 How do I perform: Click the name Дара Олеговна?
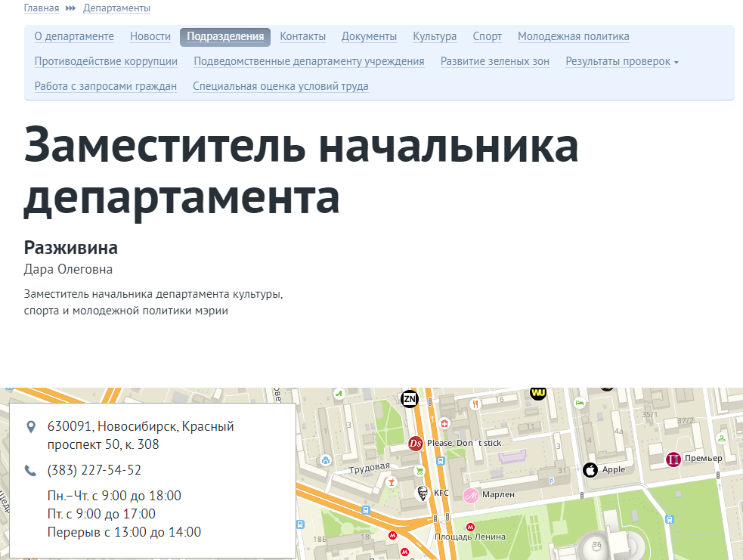pos(68,270)
